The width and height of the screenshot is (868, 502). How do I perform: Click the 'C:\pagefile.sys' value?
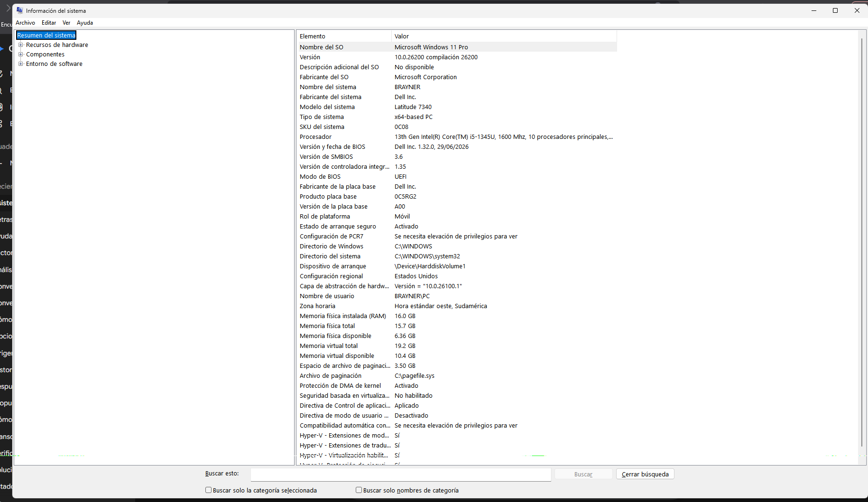(415, 375)
